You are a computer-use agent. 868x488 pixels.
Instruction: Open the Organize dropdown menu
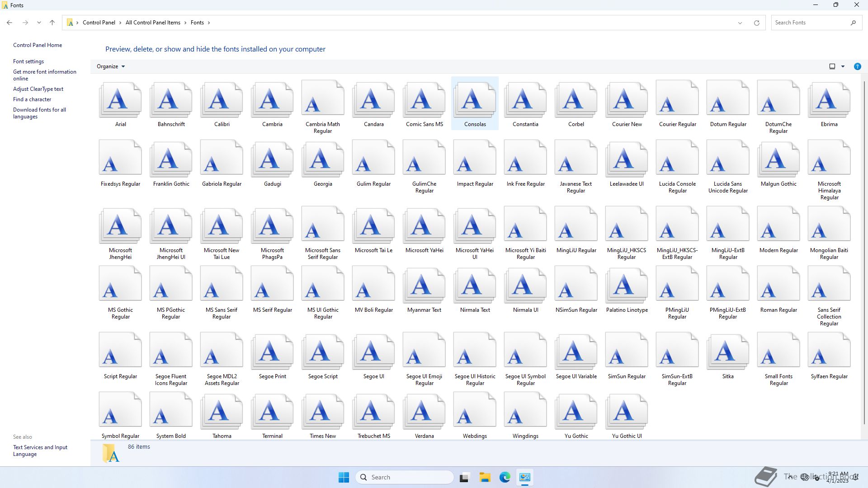pyautogui.click(x=111, y=66)
